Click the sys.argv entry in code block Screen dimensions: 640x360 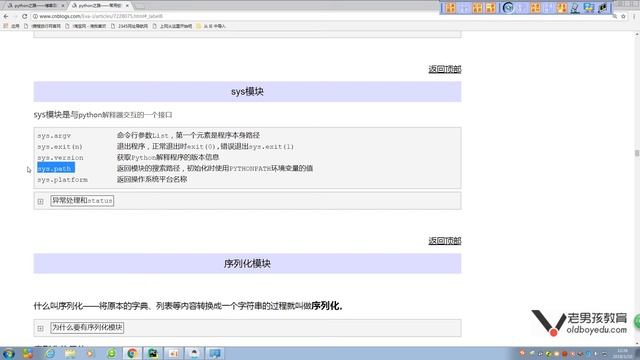54,136
